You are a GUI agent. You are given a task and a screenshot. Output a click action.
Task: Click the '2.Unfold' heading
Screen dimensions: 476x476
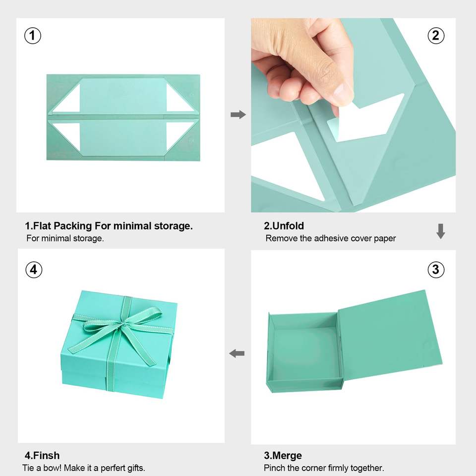click(x=284, y=226)
